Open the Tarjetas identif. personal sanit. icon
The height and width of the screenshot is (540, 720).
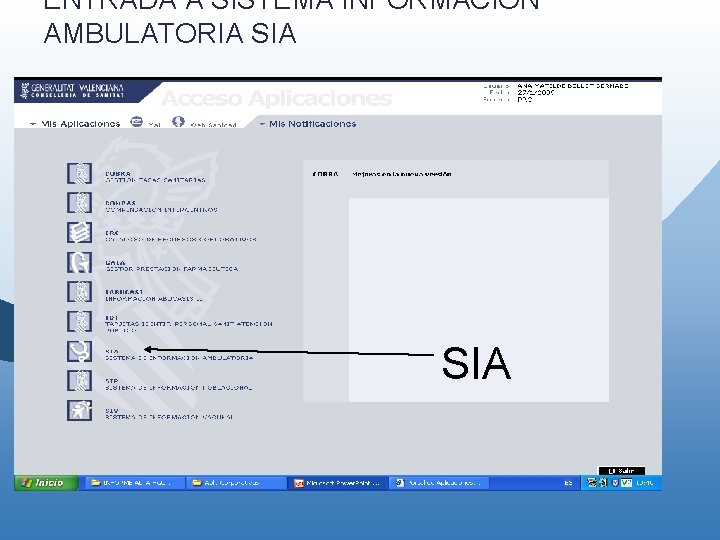pos(79,321)
